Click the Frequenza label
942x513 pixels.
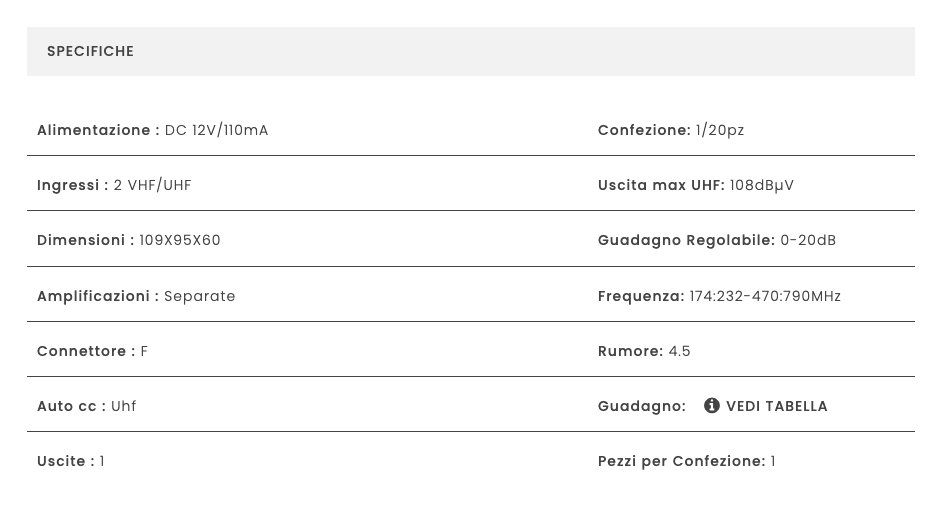[641, 296]
